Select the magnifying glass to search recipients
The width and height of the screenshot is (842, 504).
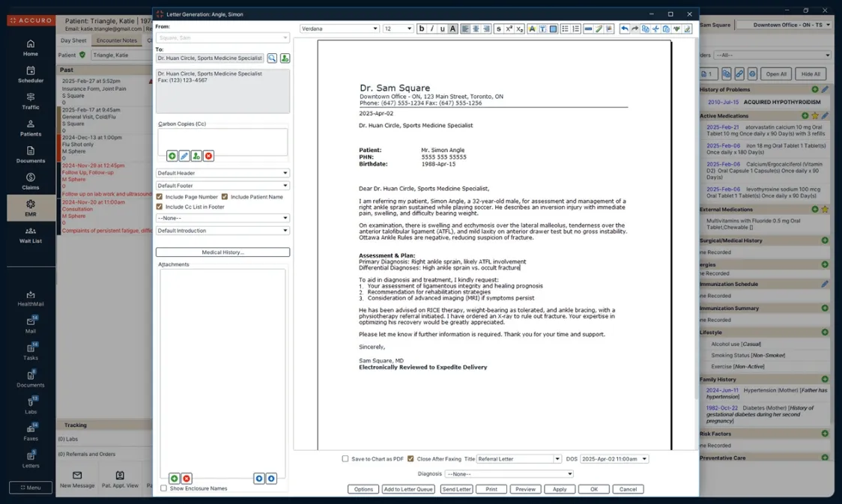coord(271,57)
